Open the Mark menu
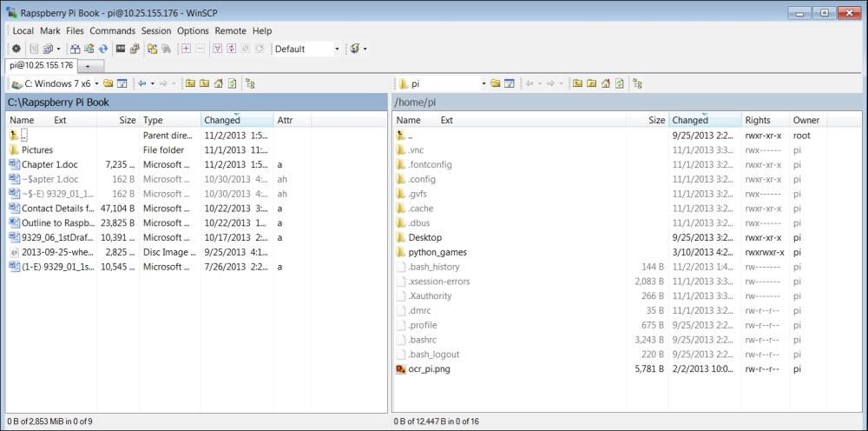868x431 pixels. (49, 31)
